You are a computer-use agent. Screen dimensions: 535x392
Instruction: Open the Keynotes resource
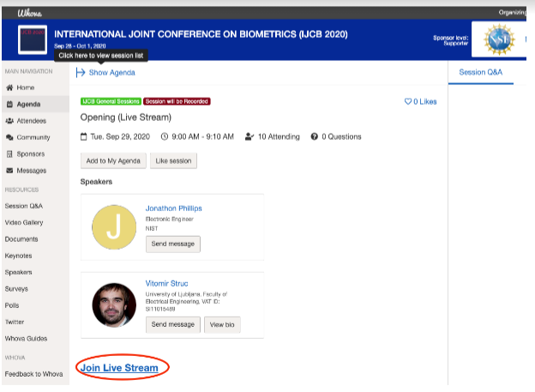coord(18,256)
